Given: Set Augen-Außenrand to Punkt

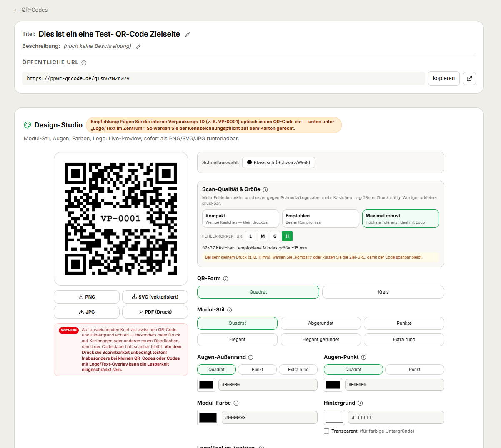Looking at the screenshot, I should click(x=257, y=369).
